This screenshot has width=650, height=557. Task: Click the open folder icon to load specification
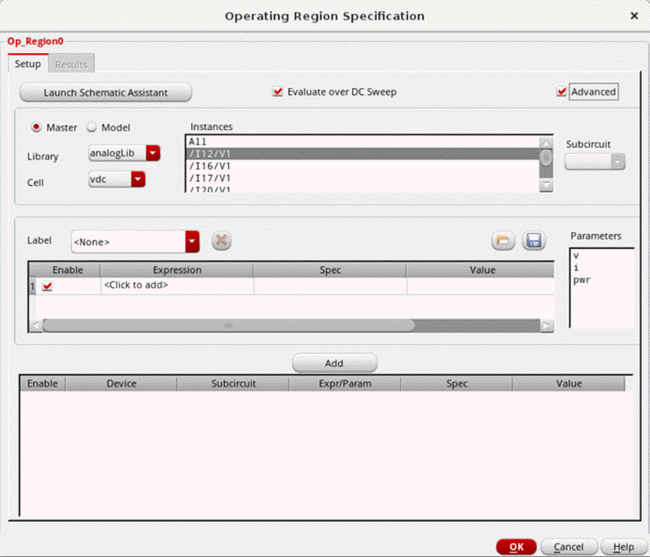tap(502, 241)
